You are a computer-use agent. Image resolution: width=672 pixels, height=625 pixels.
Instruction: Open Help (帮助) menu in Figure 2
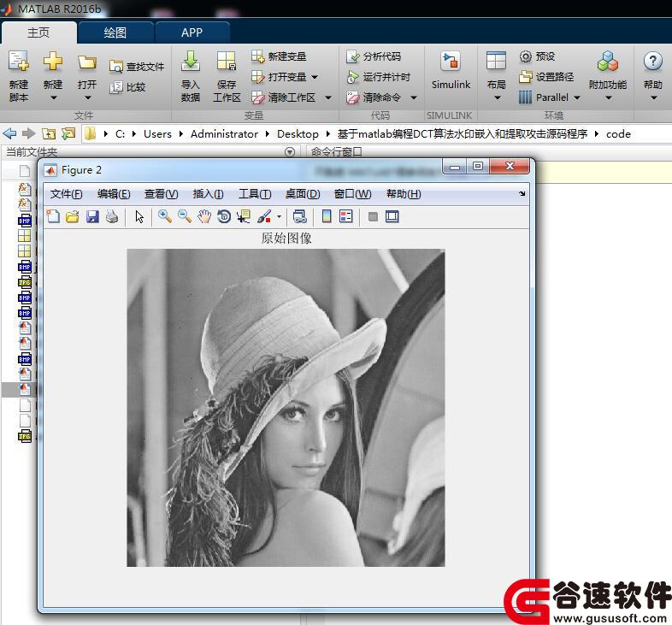click(404, 194)
